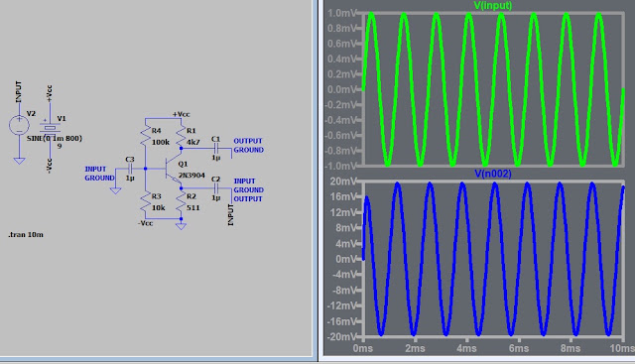
Task: Click the 20mV label on lower plot axis
Action: pos(342,182)
